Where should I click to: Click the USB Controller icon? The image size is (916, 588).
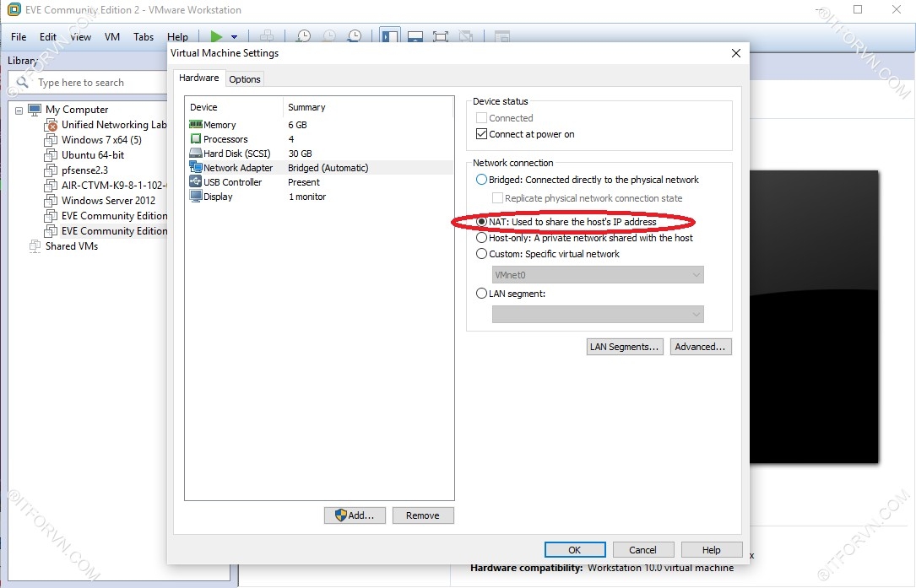coord(196,182)
